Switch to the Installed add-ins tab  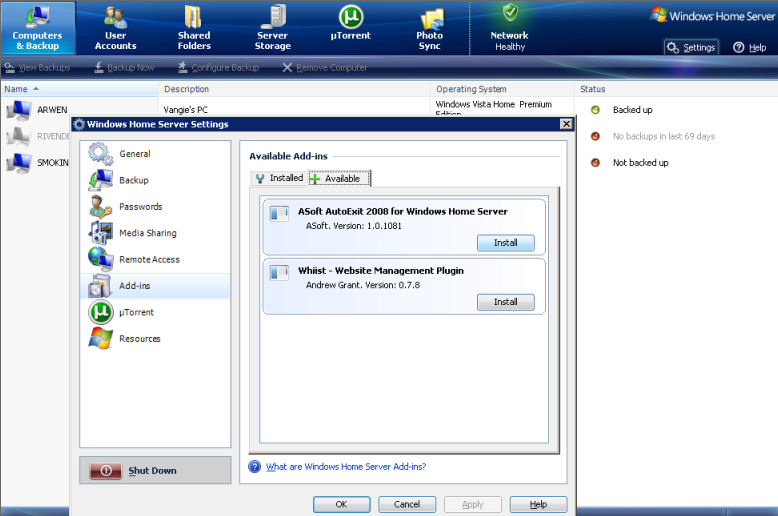click(x=279, y=178)
